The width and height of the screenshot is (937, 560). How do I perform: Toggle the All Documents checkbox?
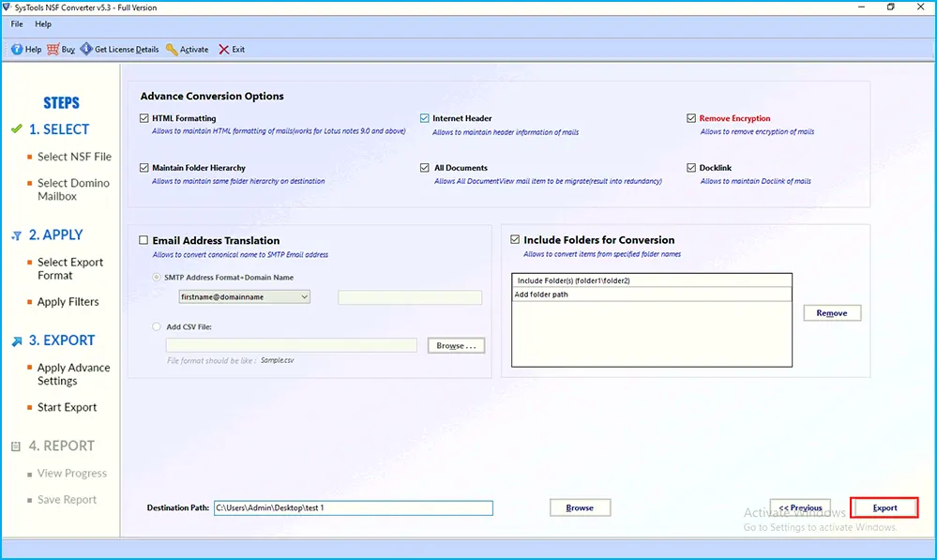[x=424, y=168]
